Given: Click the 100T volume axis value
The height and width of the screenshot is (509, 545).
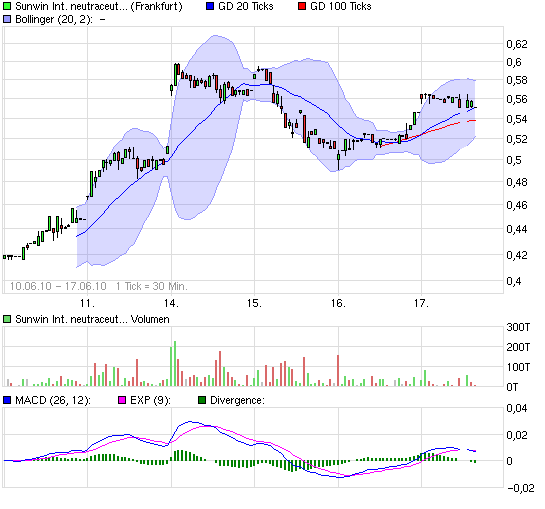Looking at the screenshot, I should click(x=518, y=367).
